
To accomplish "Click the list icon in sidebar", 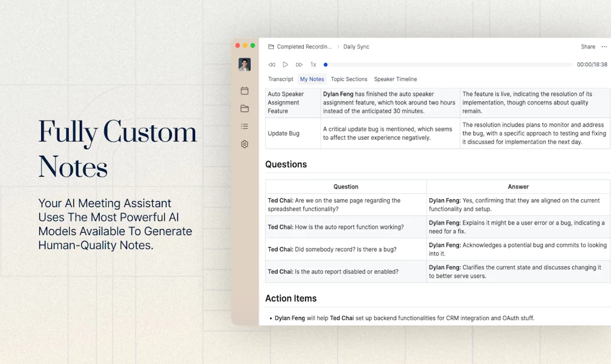I will [245, 127].
